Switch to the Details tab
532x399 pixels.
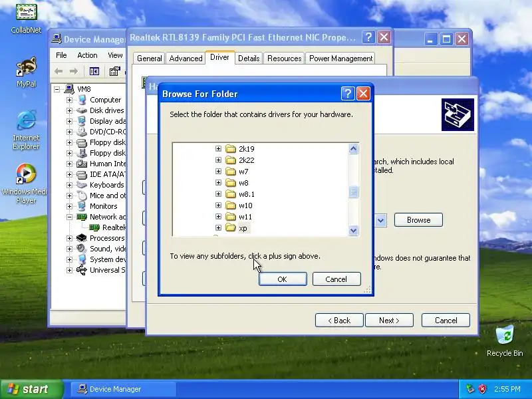[x=249, y=59]
